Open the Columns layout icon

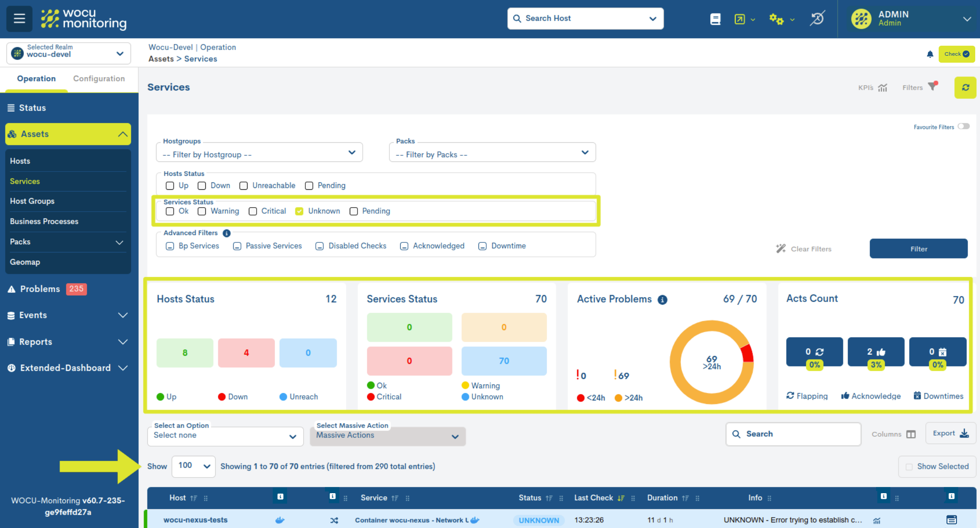tap(911, 434)
